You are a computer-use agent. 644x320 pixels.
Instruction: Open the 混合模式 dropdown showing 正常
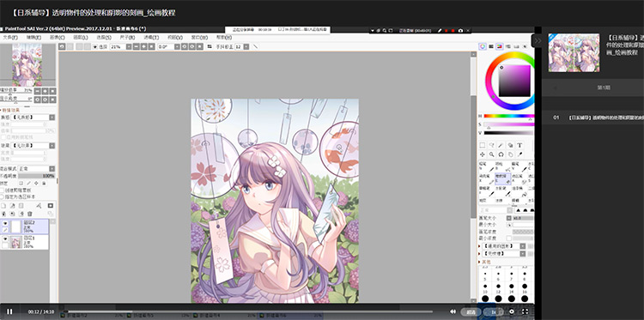[x=52, y=169]
